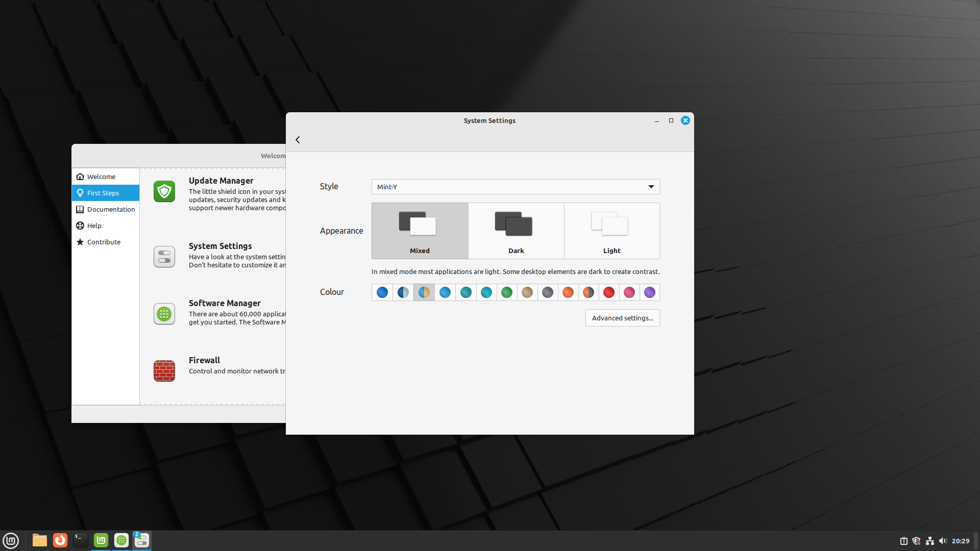Switch to Welcome window via green Mint taskbar icon
This screenshot has width=980, height=551.
click(x=101, y=540)
